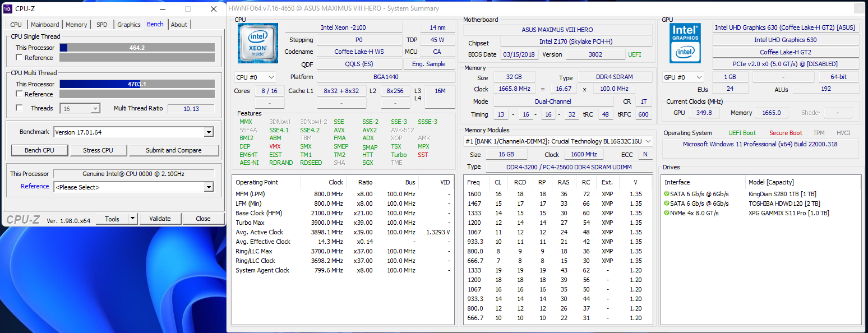Open the GPU #0 selector dropdown
Screen dimensions: 868x333
(683, 77)
